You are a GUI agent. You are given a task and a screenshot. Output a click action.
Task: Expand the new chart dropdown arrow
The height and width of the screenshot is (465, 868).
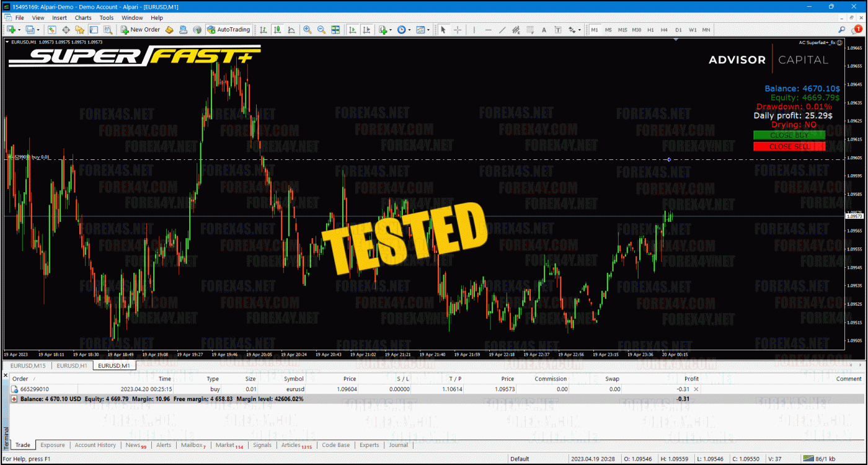19,29
